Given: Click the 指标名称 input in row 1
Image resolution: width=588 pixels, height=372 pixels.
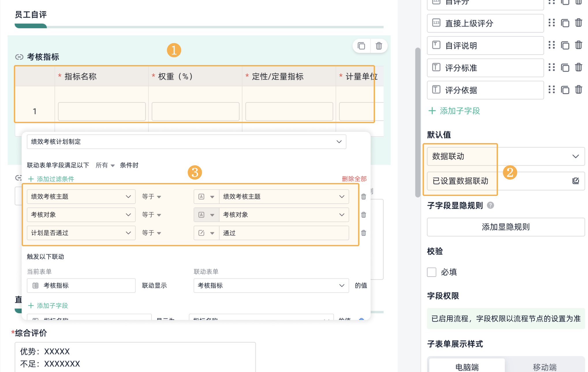Looking at the screenshot, I should (x=102, y=111).
